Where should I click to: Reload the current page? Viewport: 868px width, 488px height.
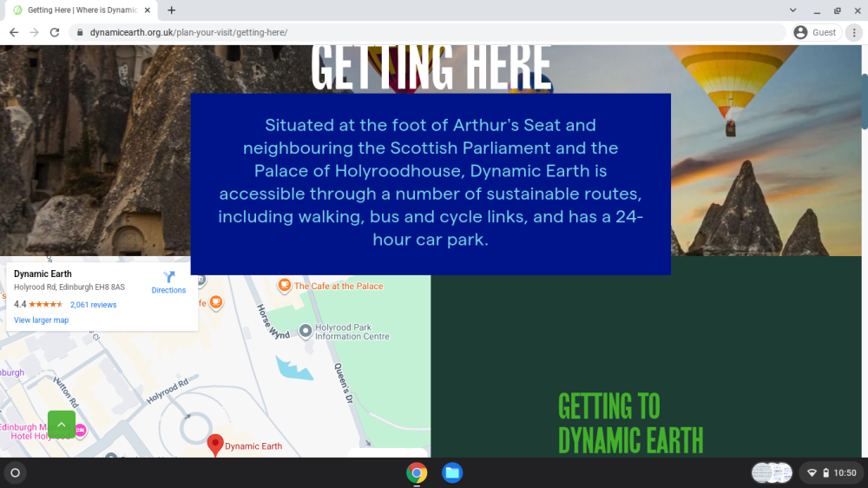(x=54, y=33)
